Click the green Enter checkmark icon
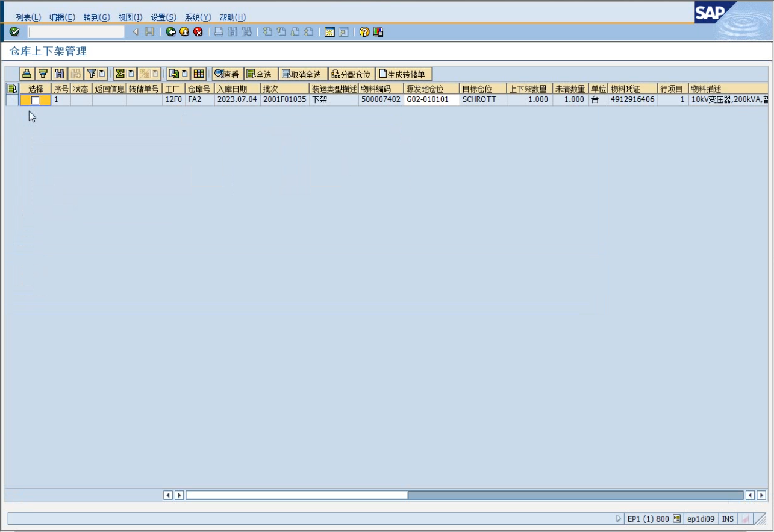 click(x=14, y=32)
